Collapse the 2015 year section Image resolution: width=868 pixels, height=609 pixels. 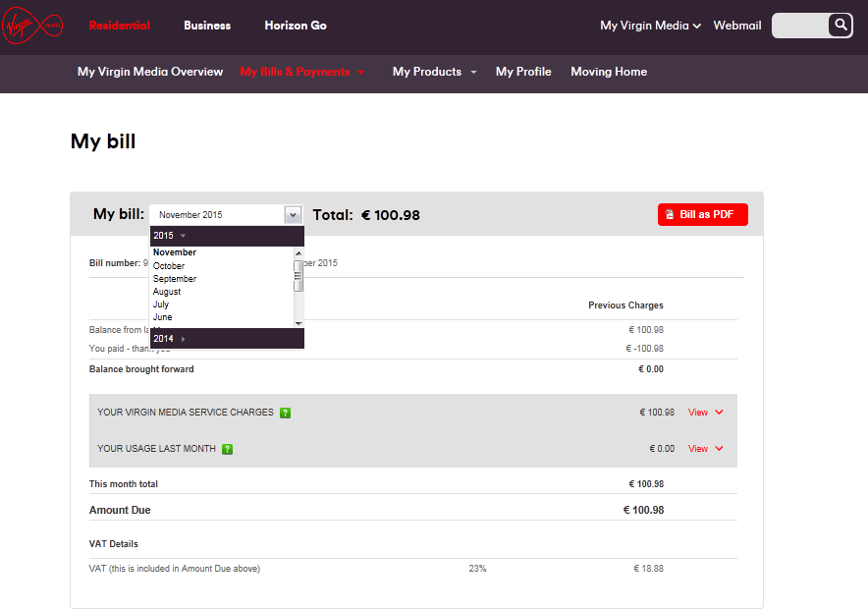[x=227, y=236]
